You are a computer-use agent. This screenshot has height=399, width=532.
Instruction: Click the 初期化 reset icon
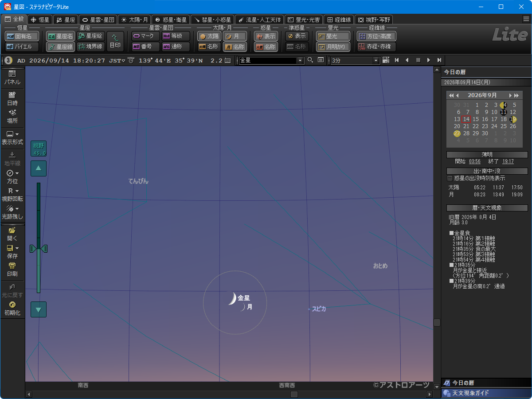point(12,308)
